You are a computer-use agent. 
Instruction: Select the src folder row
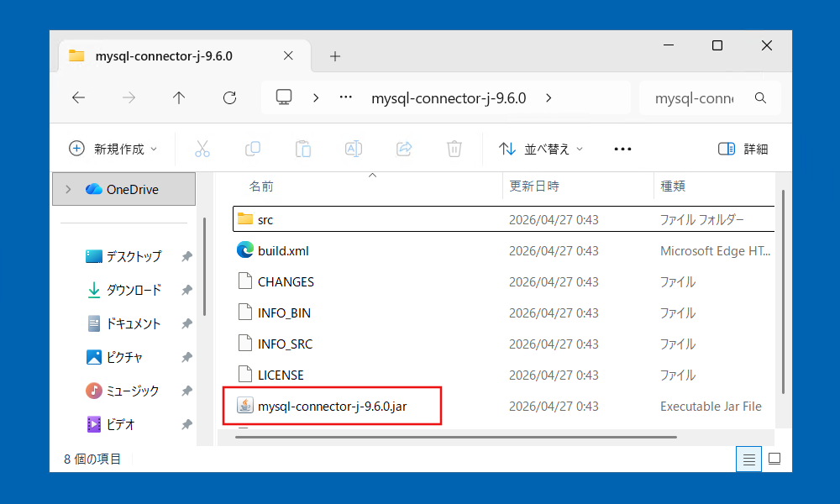[503, 219]
